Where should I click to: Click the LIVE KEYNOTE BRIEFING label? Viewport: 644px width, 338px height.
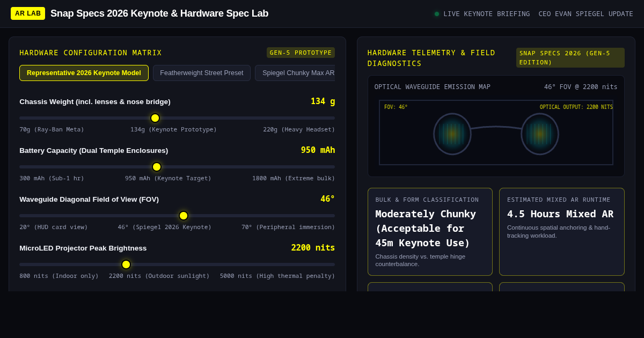(487, 14)
